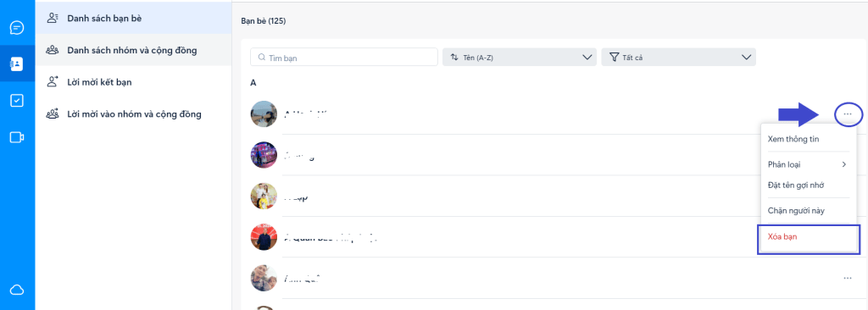Open Lời mời vào nhóm và cộng đồng
Viewport: 868px width, 310px height.
tap(133, 114)
